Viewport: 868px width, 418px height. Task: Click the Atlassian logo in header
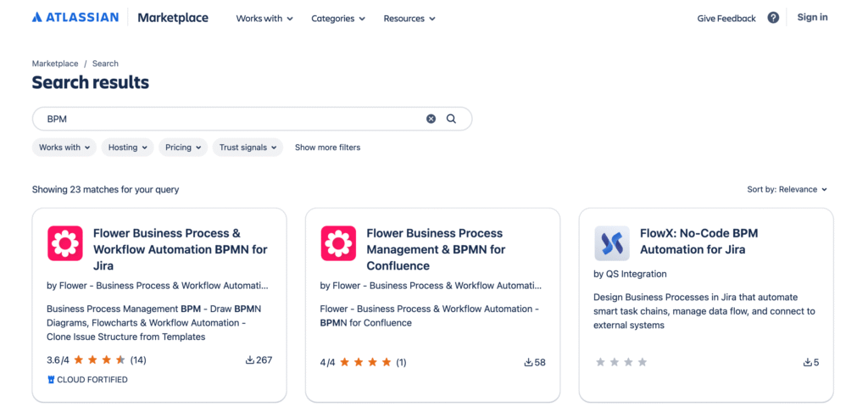point(76,18)
